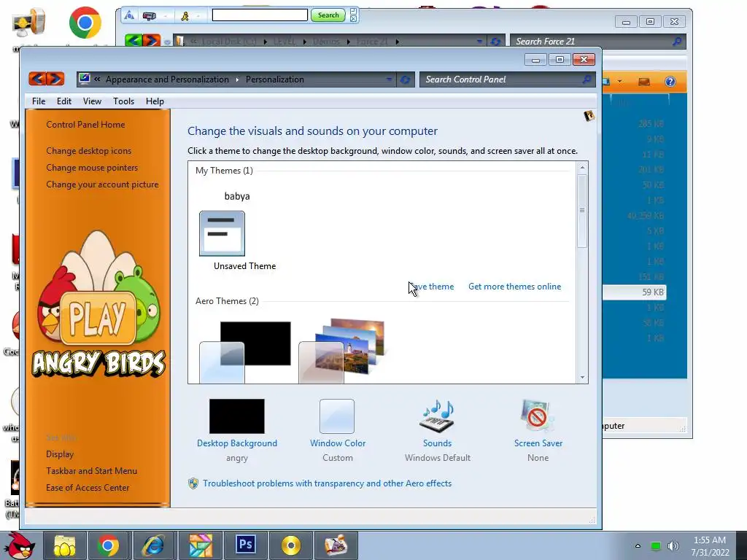Click the mailbox toolbar icon
Viewport: 747px width, 560px height.
coord(150,16)
